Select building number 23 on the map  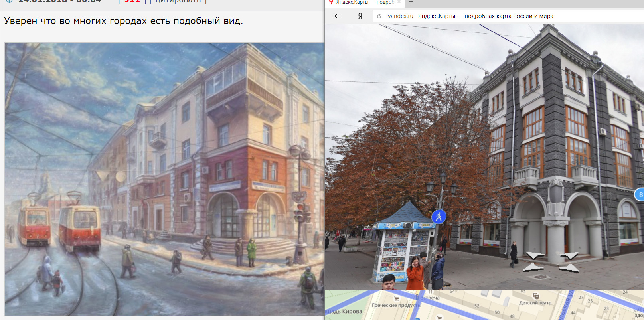point(606,308)
